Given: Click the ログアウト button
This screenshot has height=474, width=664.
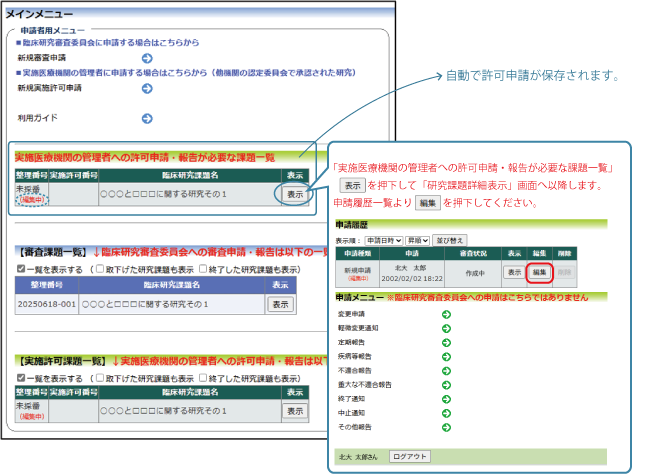Looking at the screenshot, I should click(x=409, y=456).
